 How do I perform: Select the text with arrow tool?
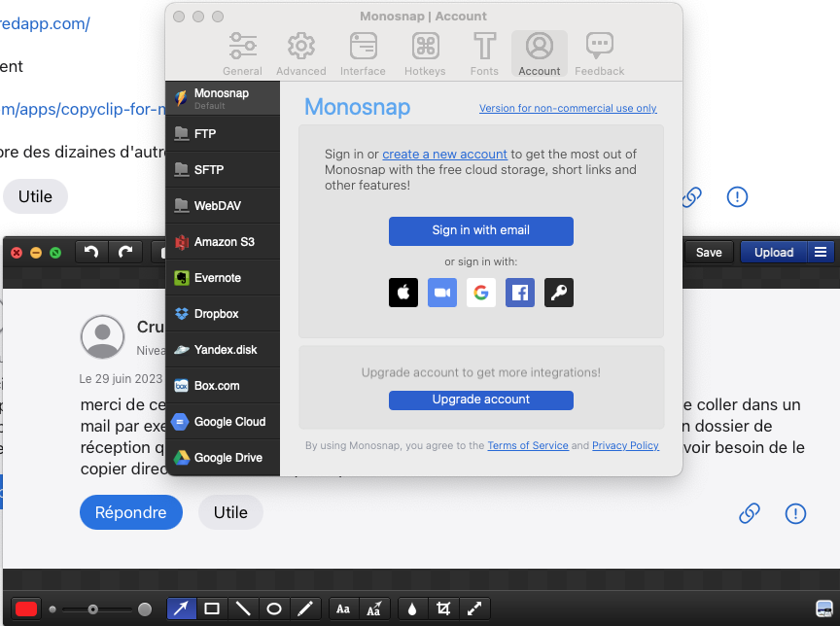coord(374,609)
